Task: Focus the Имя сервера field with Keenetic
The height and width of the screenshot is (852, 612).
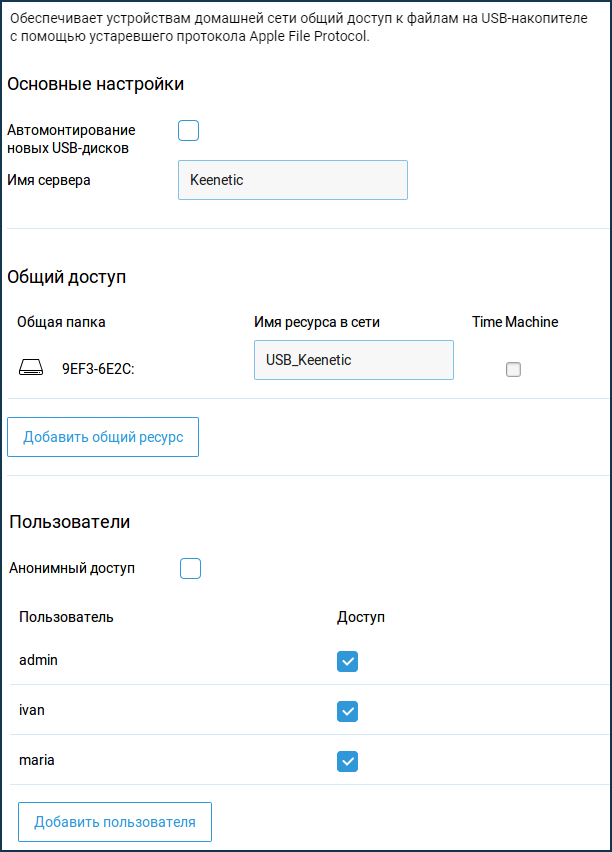Action: click(293, 180)
